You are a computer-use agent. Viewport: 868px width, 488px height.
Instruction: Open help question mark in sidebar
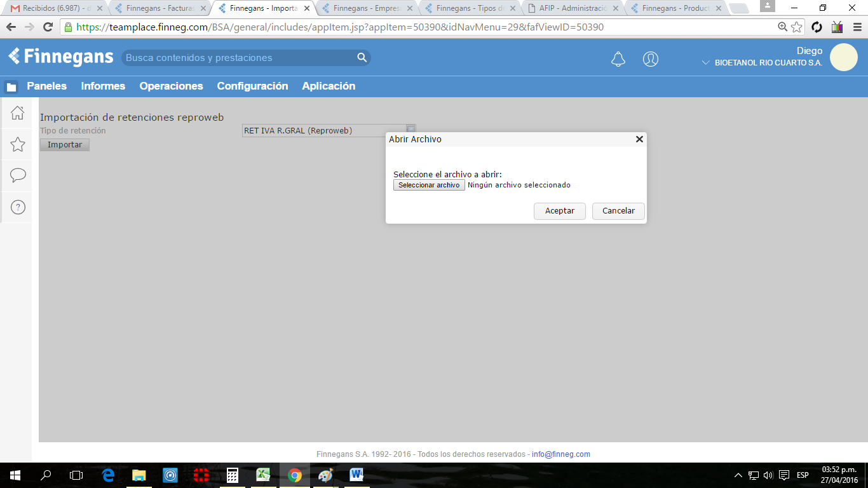[18, 207]
